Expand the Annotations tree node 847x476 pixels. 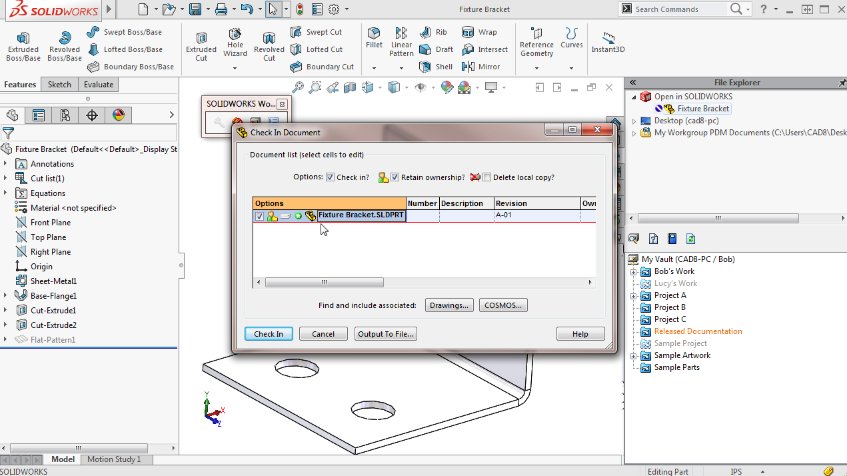[5, 164]
